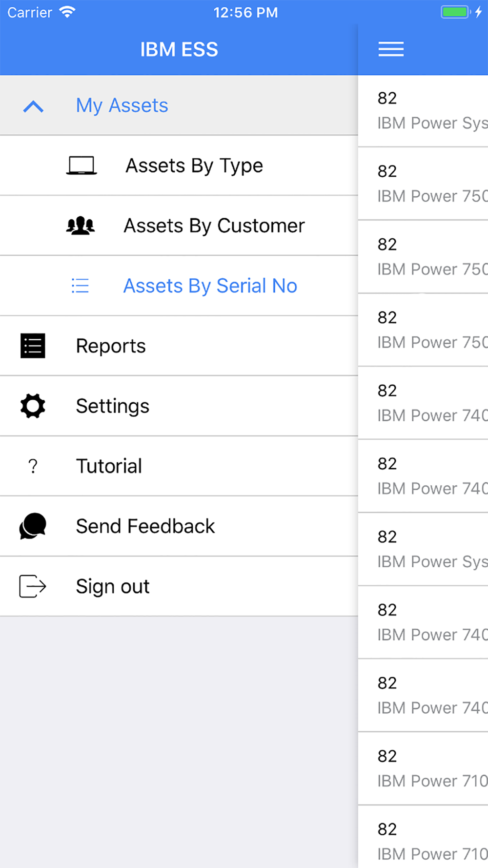Open the Assets By Serial No entry
488x868 pixels.
click(x=179, y=286)
